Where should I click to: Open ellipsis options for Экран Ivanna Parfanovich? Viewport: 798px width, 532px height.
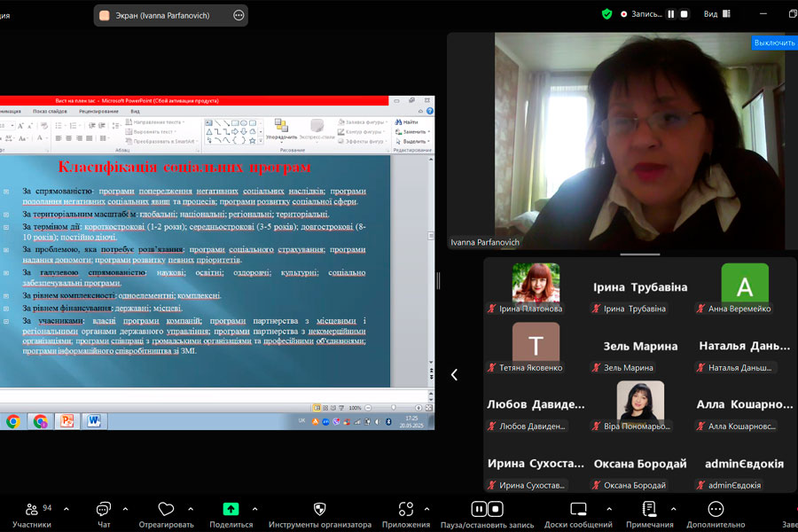(x=239, y=15)
